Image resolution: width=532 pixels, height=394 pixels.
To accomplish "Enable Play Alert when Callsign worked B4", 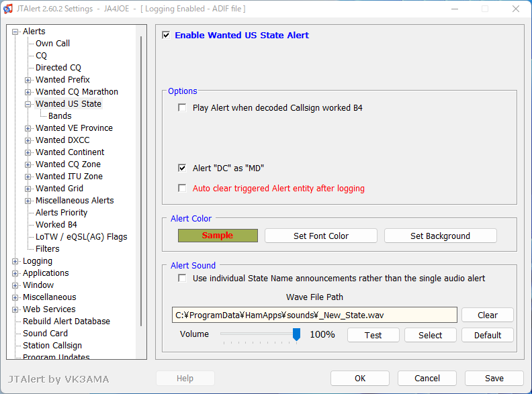I will (182, 108).
